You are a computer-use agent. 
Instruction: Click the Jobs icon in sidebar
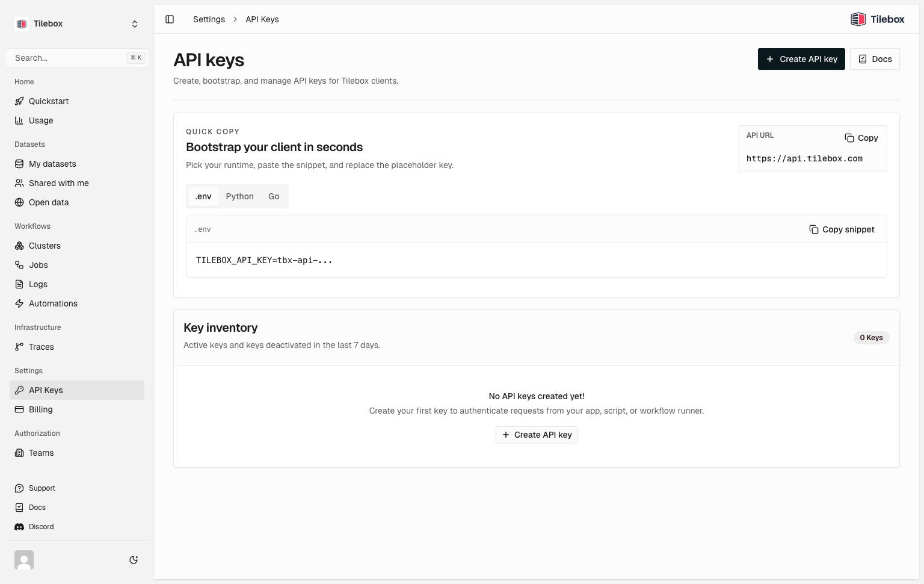[x=19, y=265]
